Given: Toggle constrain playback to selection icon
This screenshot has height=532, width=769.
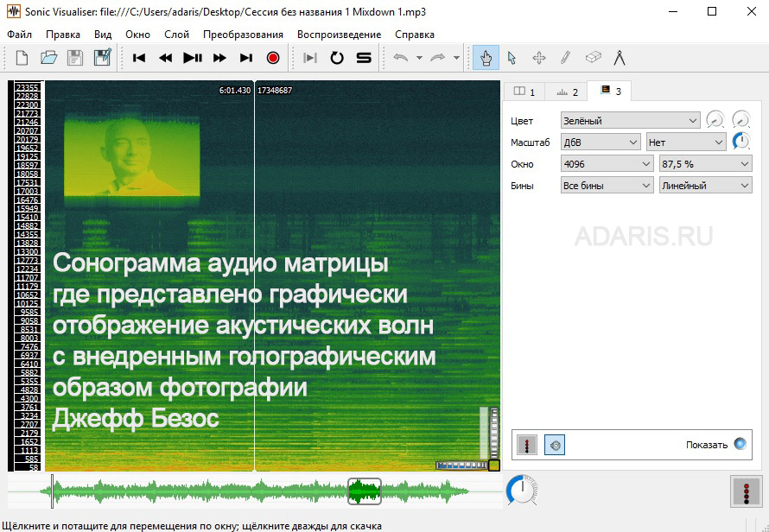Looking at the screenshot, I should [x=309, y=58].
